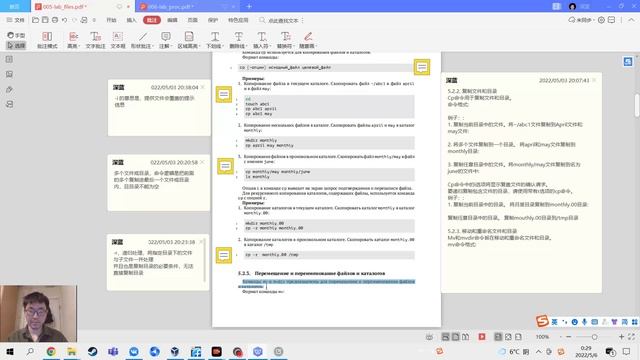Select the 替换符 replace mark tool icon
The height and width of the screenshot is (360, 640).
(x=285, y=37)
